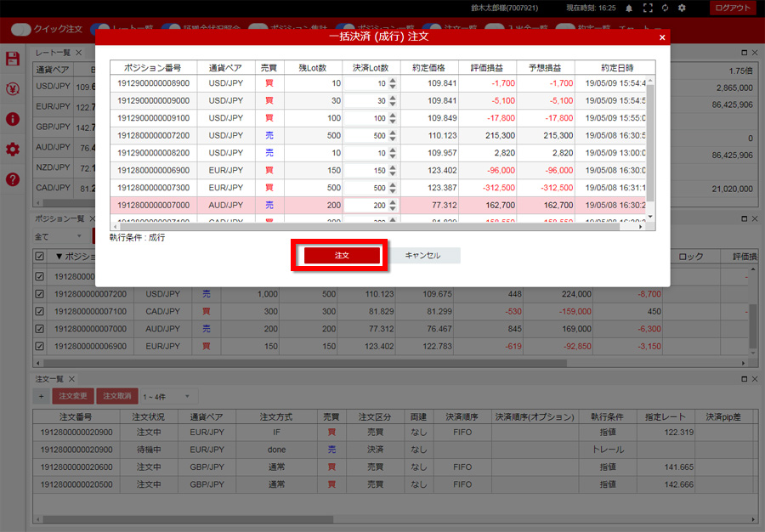Select dialog row 1912800000007300
765x532 pixels.
(x=378, y=188)
